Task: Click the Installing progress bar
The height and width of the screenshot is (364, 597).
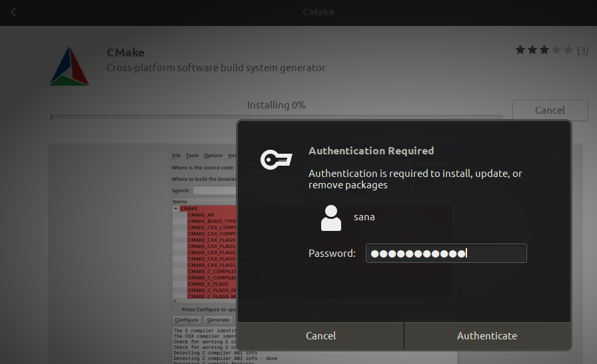Action: (277, 117)
